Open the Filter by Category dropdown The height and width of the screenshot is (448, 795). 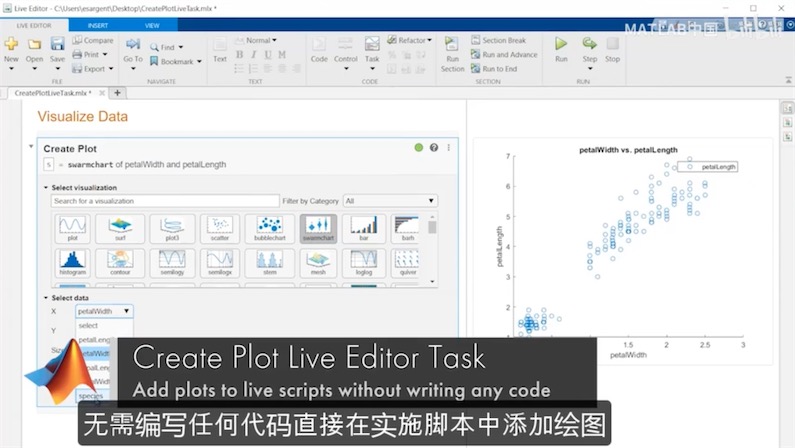390,201
